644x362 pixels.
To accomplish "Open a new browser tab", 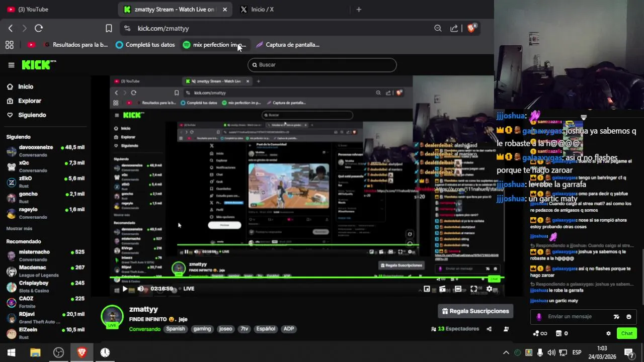I will [x=359, y=9].
